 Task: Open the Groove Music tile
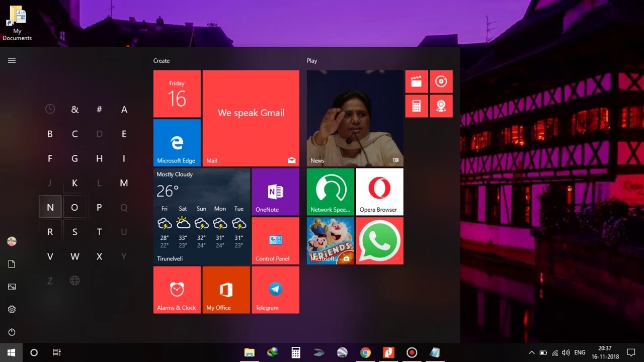click(x=441, y=81)
